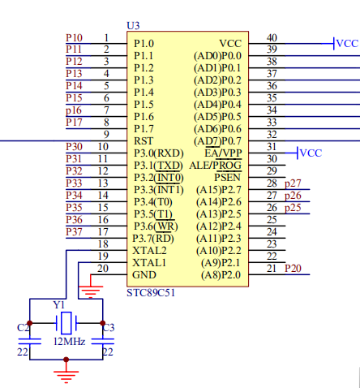Click the P3.2(INT0) pin name
Viewport: 361px width, 388px height.
tap(159, 178)
